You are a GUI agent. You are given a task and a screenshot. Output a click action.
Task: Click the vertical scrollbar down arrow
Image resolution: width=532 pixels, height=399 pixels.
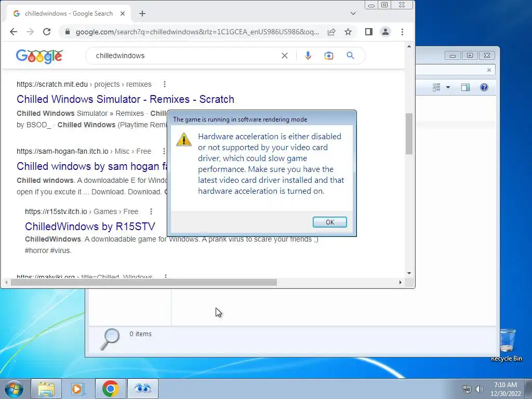[x=409, y=273]
